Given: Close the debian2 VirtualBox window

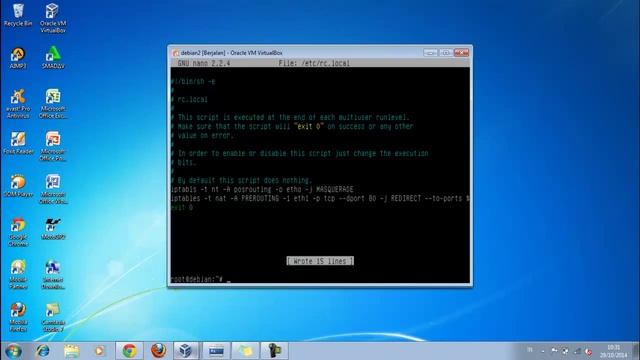Looking at the screenshot, I should 462,53.
